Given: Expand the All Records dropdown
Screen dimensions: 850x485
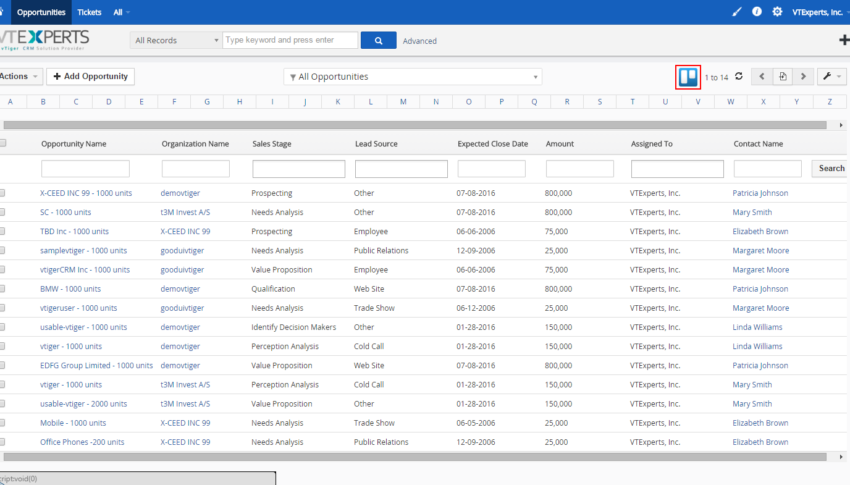Looking at the screenshot, I should (x=176, y=40).
